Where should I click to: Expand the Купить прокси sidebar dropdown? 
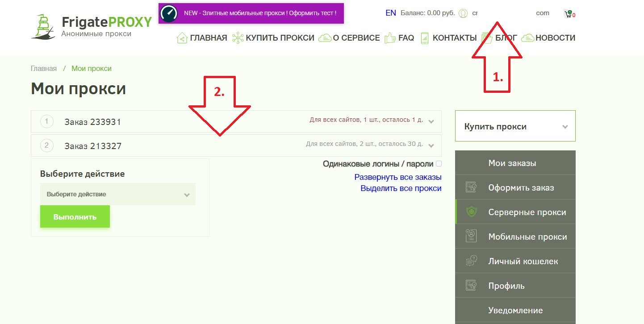click(515, 126)
